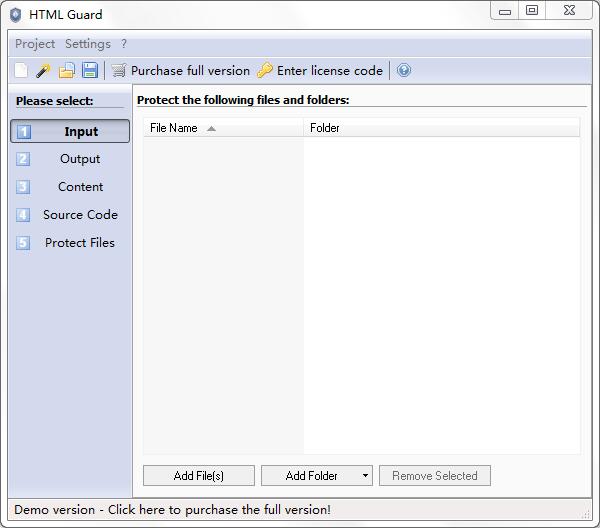The width and height of the screenshot is (600, 528).
Task: Save project with the floppy disk icon
Action: click(90, 71)
